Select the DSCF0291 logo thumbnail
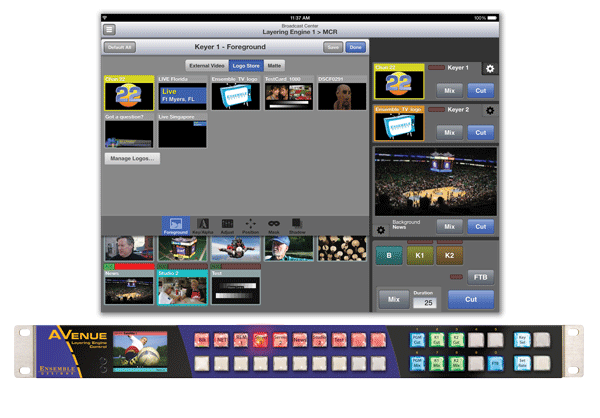Viewport: 600px width, 418px height. [342, 93]
